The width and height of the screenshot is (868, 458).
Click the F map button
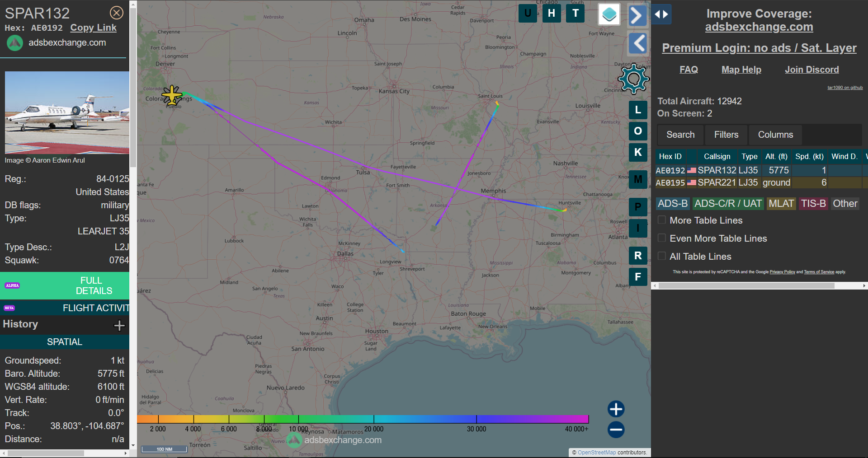[x=638, y=277]
